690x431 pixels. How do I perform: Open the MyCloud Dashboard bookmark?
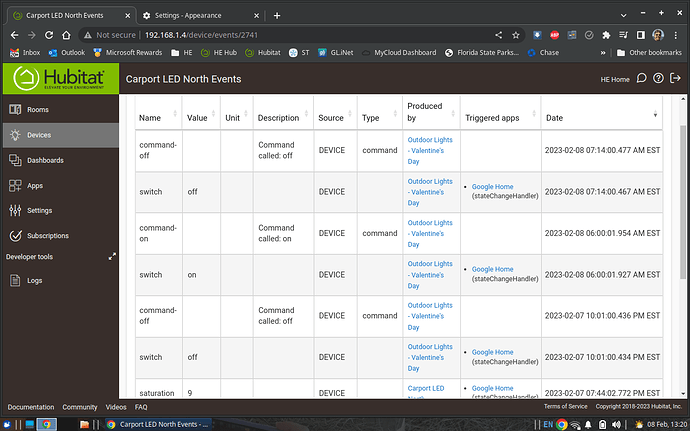pyautogui.click(x=399, y=52)
